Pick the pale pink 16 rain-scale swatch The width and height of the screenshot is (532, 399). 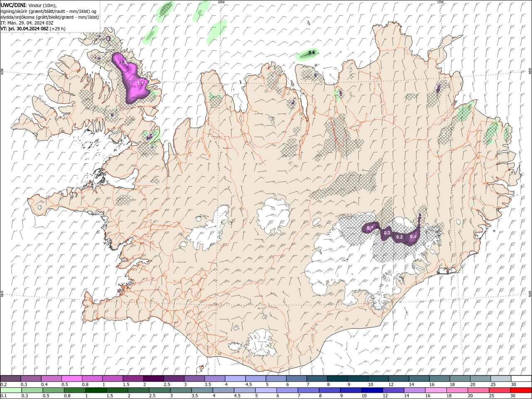pos(435,390)
